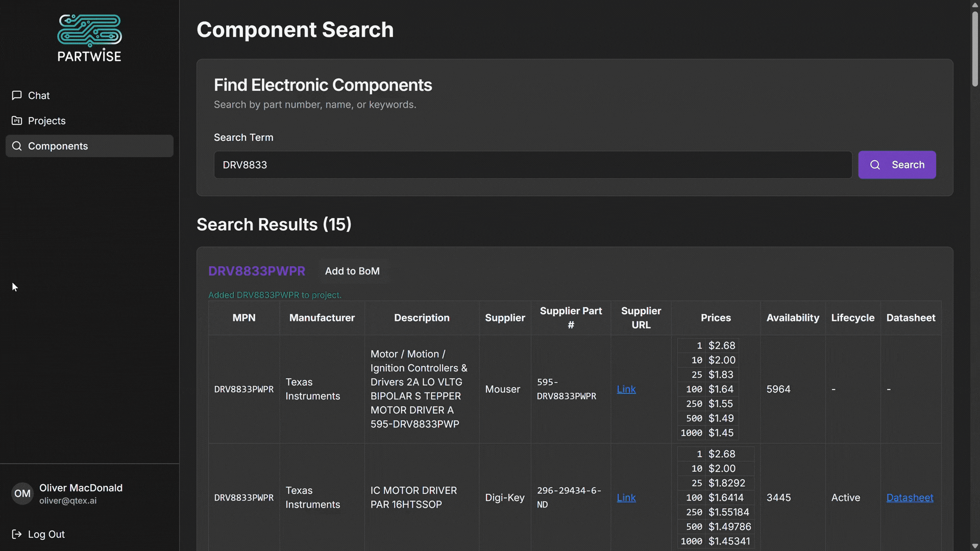Click the scrollbar down arrow
980x551 pixels.
(x=975, y=546)
